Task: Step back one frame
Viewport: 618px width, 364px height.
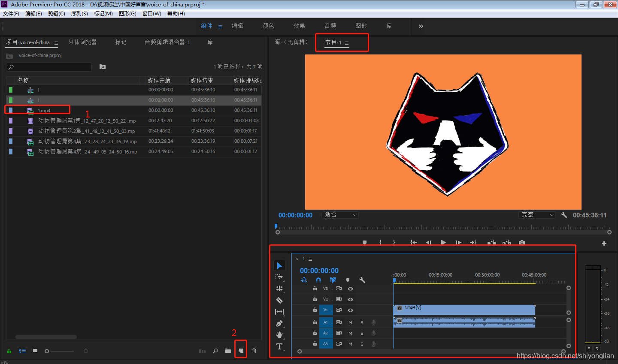Action: coord(428,242)
